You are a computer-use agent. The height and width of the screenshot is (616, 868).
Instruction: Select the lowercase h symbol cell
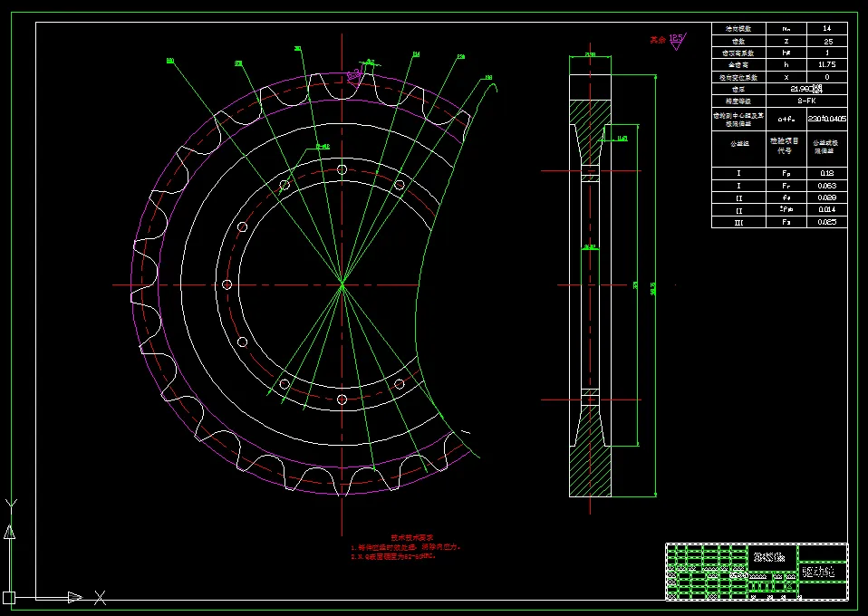[x=786, y=64]
